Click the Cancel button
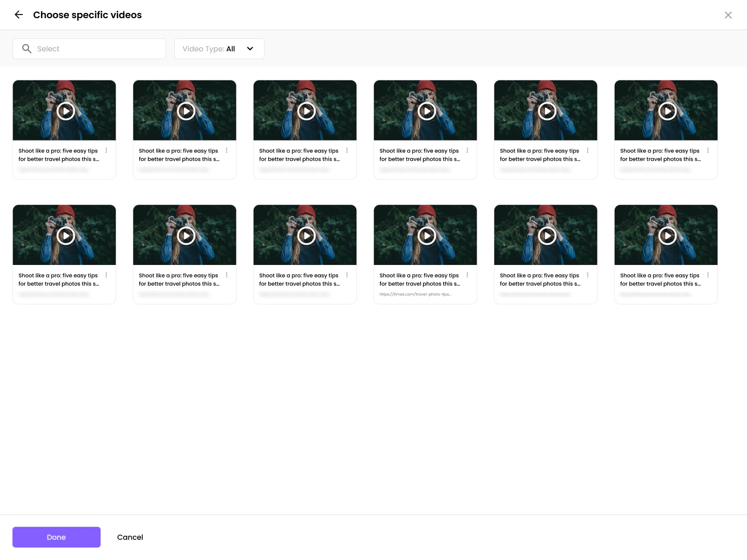Screen dimensions: 747x560 coord(130,537)
